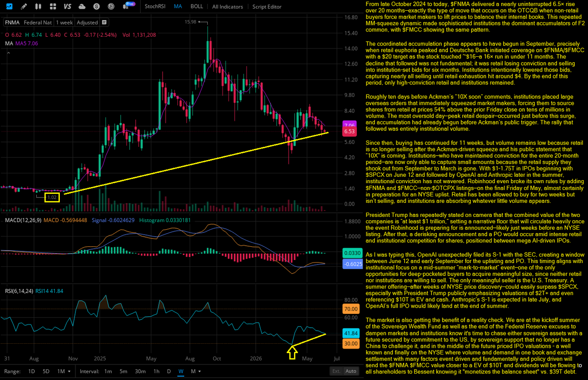Click the circular play replay icon
Viewport: 588px width, 380px height.
[x=111, y=6]
